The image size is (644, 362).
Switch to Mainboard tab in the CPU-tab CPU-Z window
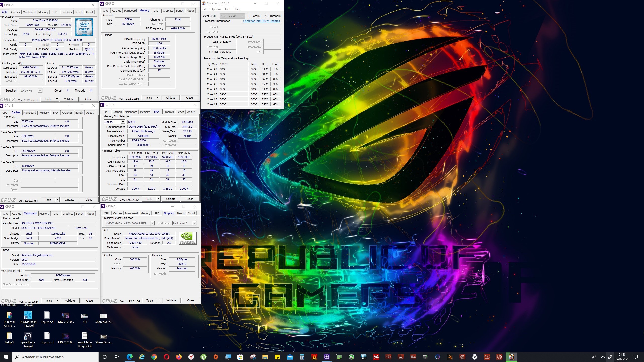click(29, 12)
